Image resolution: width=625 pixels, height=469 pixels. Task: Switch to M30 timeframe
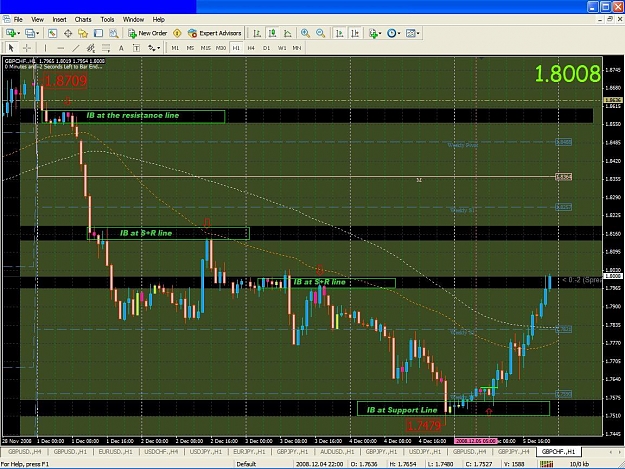221,48
